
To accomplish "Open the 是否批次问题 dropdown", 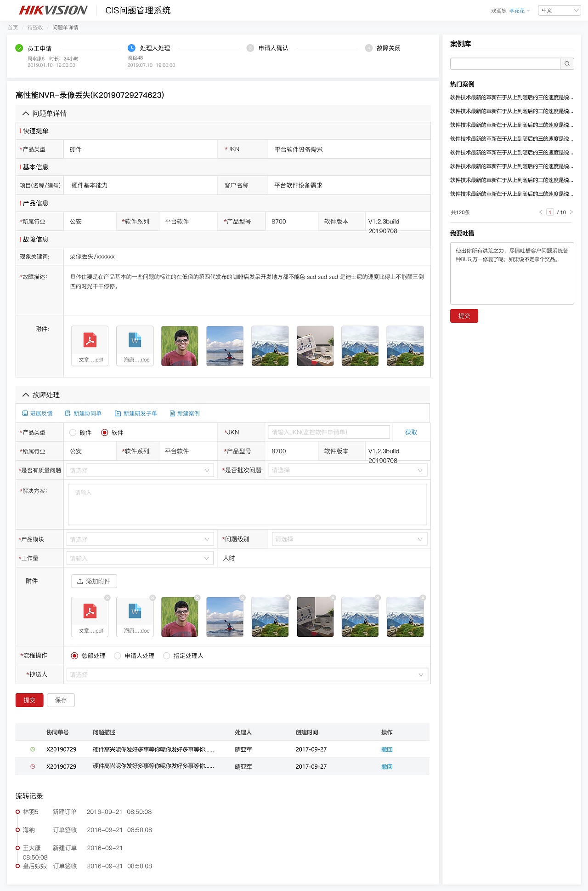I will pyautogui.click(x=348, y=470).
